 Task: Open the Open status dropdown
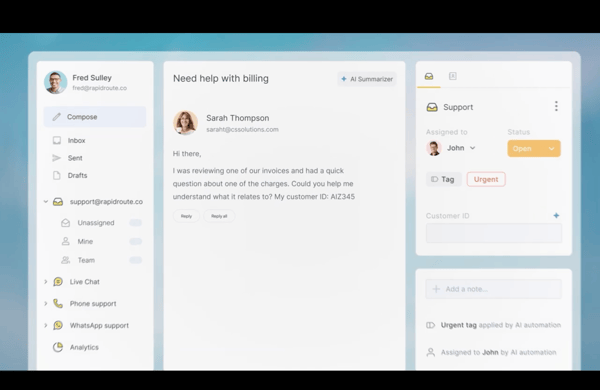click(x=534, y=148)
